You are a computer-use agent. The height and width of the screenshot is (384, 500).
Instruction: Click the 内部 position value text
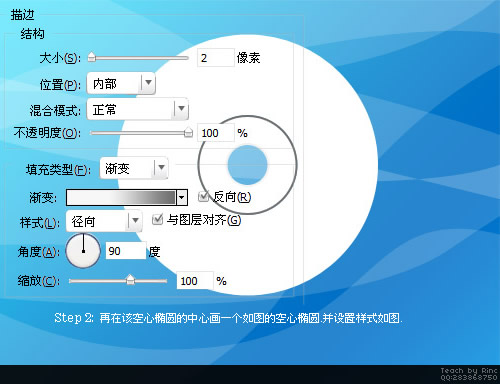pyautogui.click(x=105, y=84)
